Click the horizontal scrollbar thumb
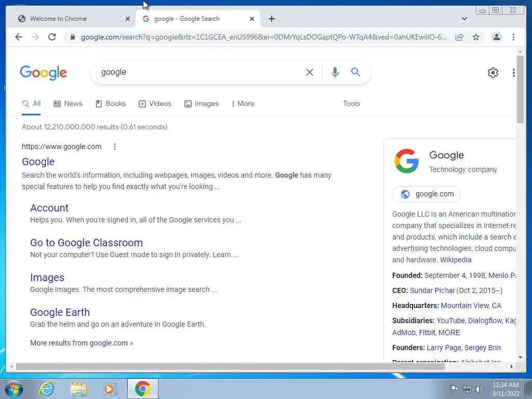Image resolution: width=532 pixels, height=399 pixels. coord(230,366)
